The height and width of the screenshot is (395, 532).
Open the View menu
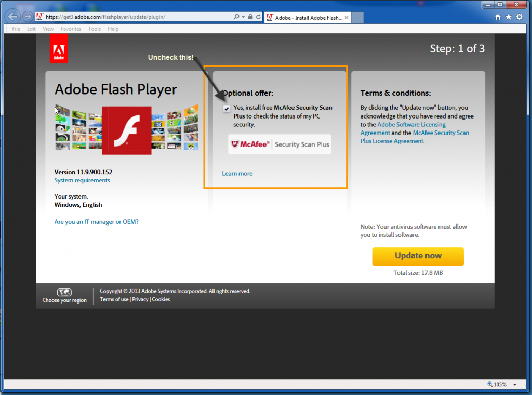pyautogui.click(x=48, y=29)
